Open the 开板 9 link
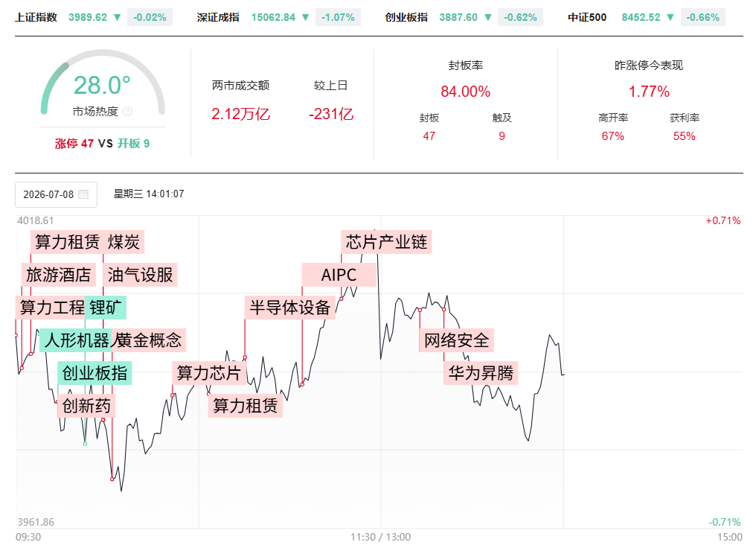756x554 pixels. tap(133, 143)
